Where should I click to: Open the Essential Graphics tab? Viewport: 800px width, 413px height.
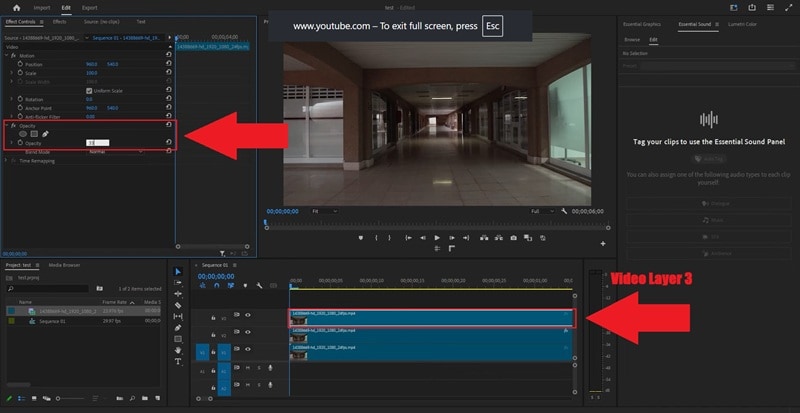click(x=641, y=24)
